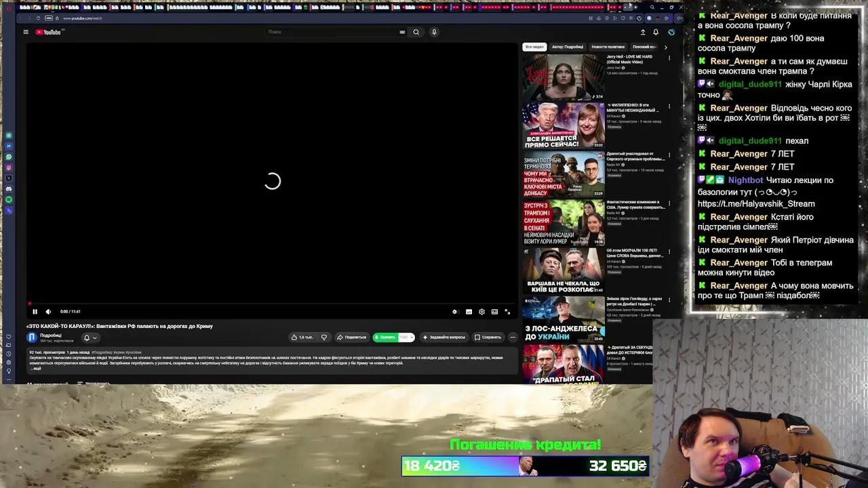
Task: Open options for the ФИЛИППЕНКО video
Action: pos(669,106)
